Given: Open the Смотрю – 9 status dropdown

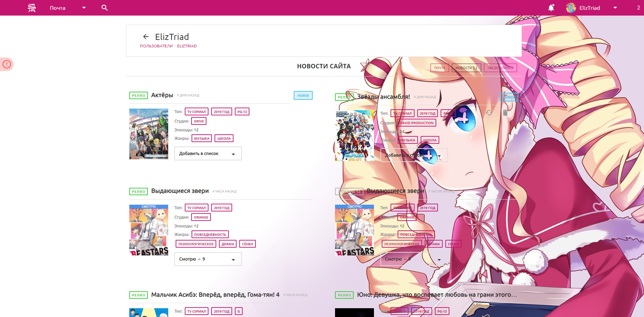Looking at the screenshot, I should [208, 259].
